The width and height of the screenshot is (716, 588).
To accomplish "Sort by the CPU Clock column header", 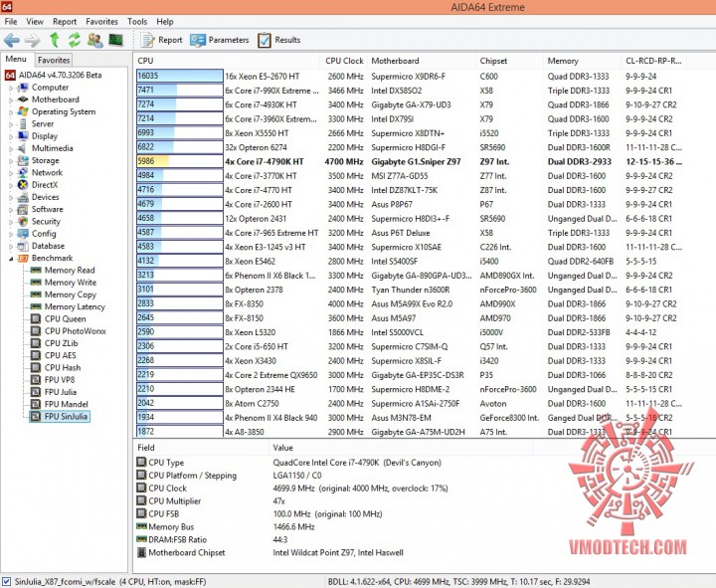I will [344, 61].
